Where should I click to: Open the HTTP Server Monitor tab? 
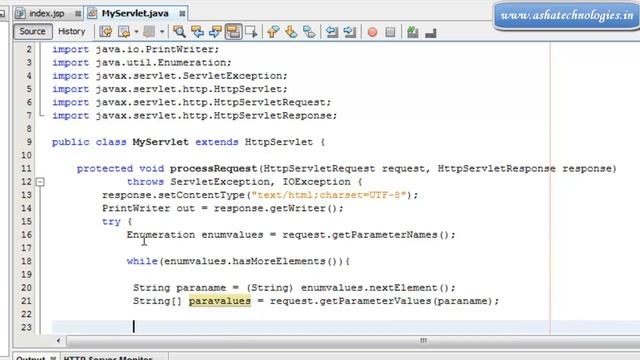pos(108,357)
